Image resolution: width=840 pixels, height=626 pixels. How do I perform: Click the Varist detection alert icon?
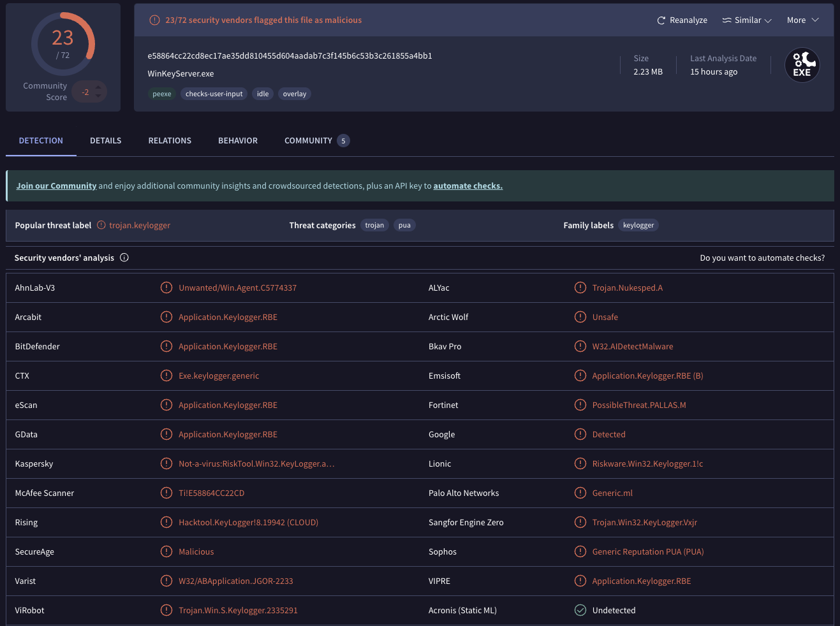(166, 581)
